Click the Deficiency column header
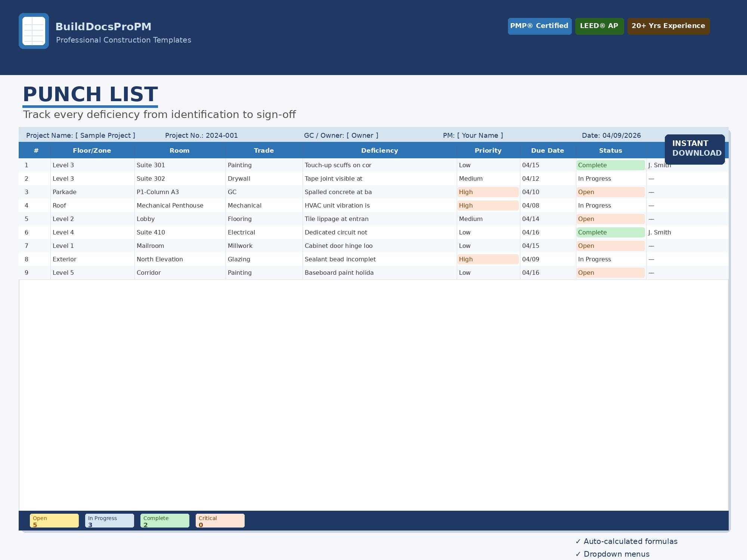The image size is (747, 560). (x=379, y=150)
